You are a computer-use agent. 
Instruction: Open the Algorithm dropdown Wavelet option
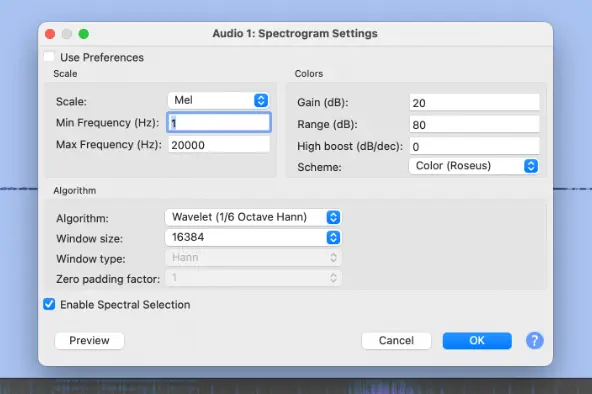click(253, 217)
